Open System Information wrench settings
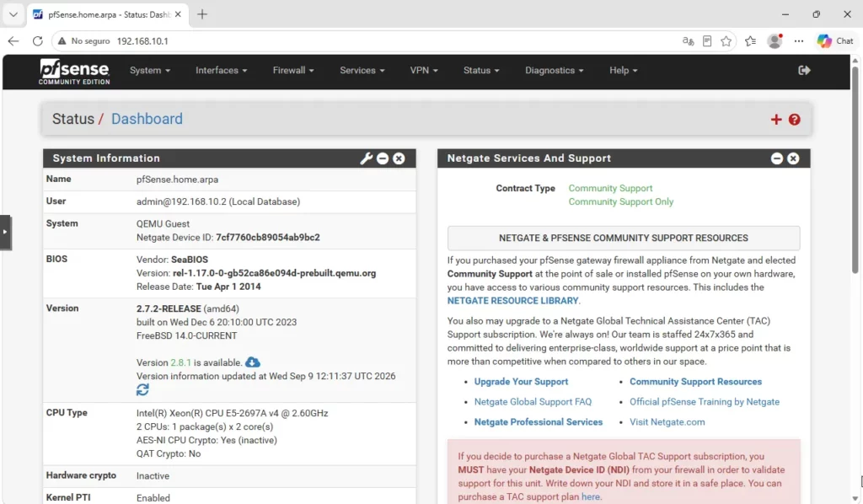Image resolution: width=863 pixels, height=504 pixels. tap(366, 158)
